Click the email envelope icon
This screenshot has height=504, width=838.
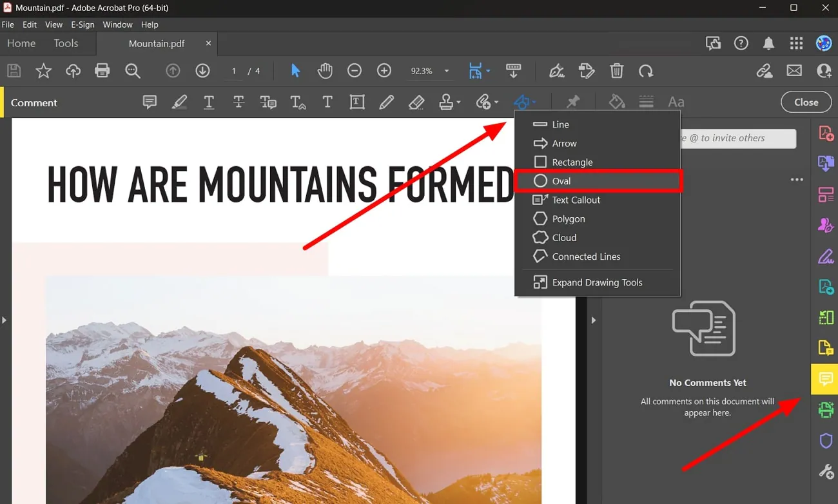794,71
